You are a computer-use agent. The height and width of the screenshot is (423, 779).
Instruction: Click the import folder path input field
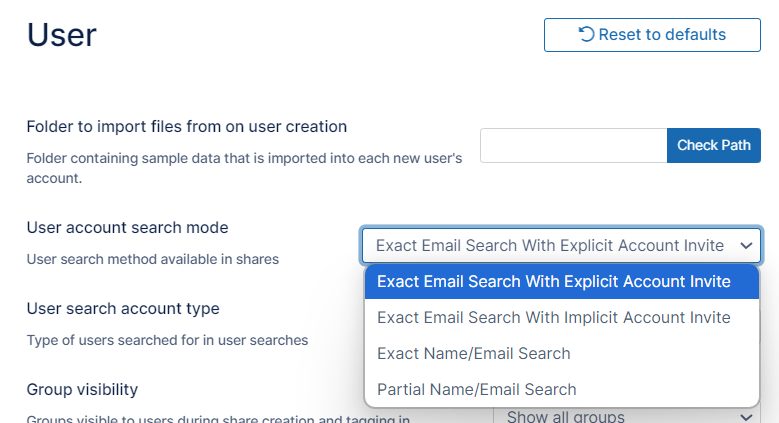pyautogui.click(x=573, y=145)
